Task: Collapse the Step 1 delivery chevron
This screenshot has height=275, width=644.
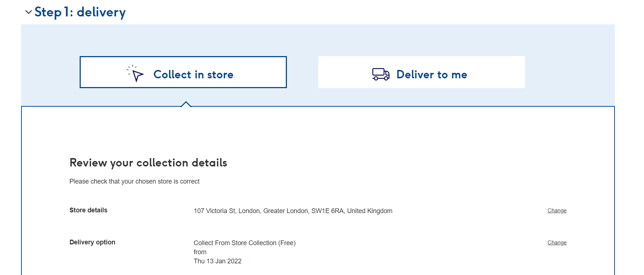Action: pos(28,12)
